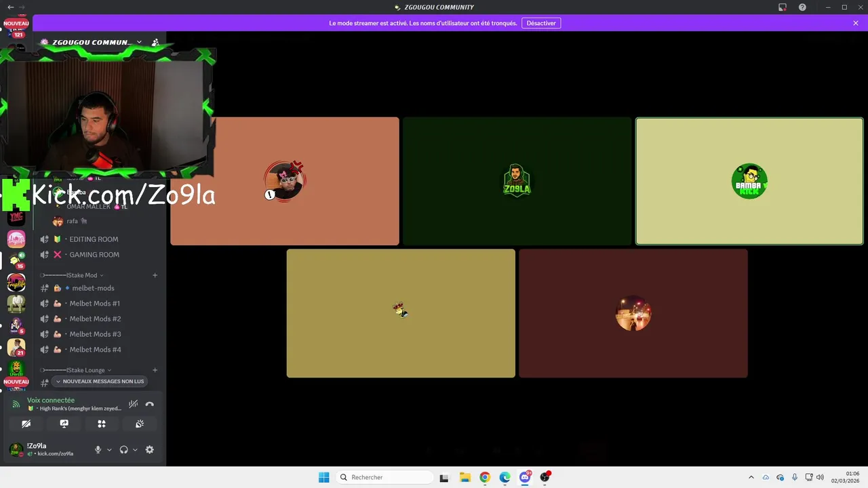Turn on camera in the voice panel
Screen dimensions: 868x488
26,424
